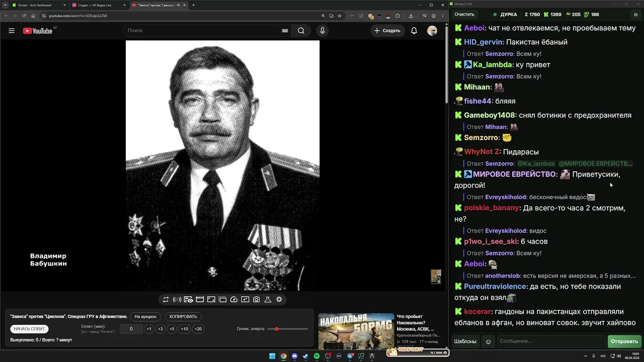Switch to Stream - Kick Dashboard tab

click(37, 5)
